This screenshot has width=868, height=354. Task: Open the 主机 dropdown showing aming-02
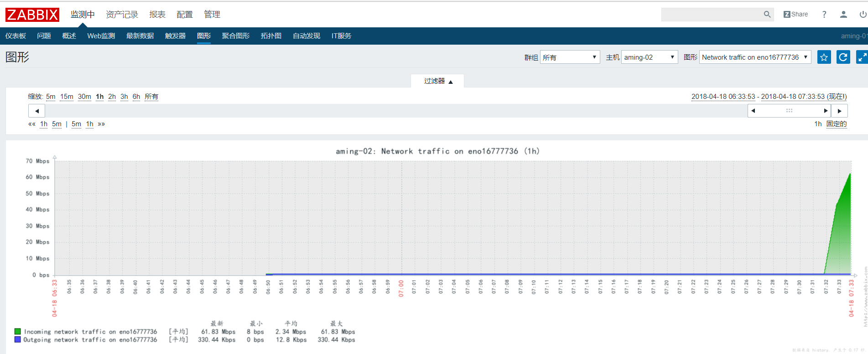click(x=650, y=57)
